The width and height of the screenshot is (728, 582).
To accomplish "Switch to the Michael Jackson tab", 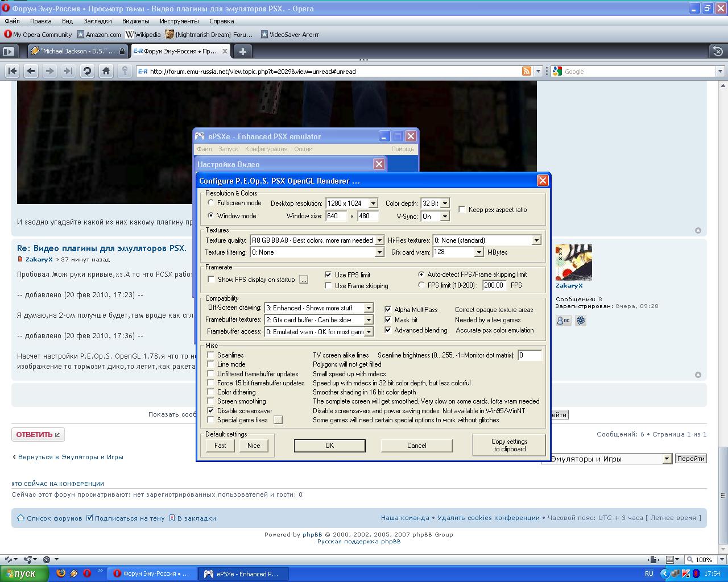I will tap(78, 51).
